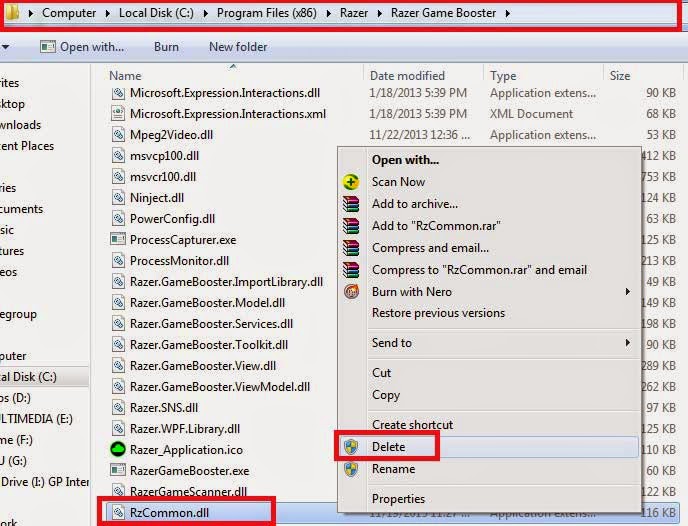Select Razer.GameBooster.ImportLibrary.dll file name
688x526 pixels.
226,282
